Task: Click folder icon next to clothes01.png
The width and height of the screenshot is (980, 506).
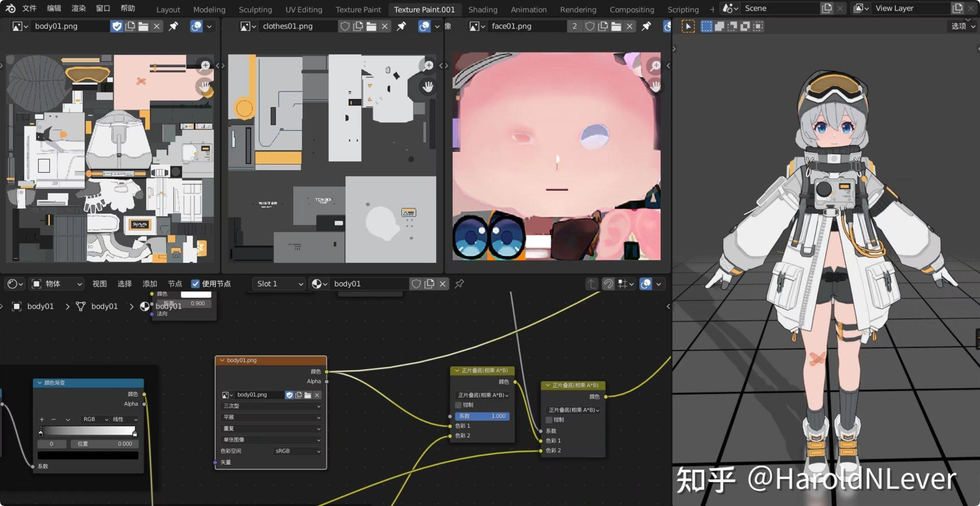Action: click(371, 26)
